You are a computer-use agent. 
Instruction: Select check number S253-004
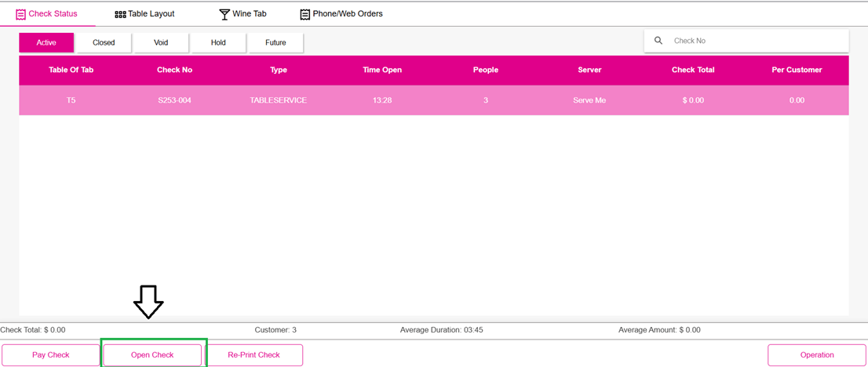click(175, 100)
